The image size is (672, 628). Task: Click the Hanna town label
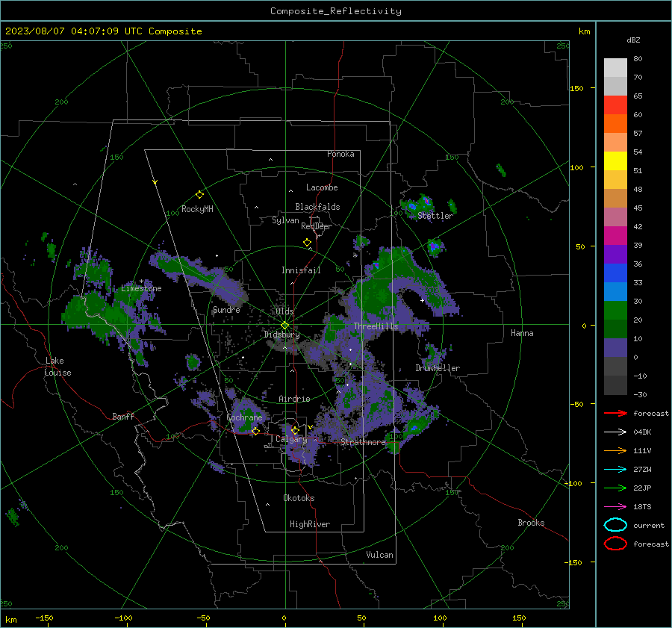coord(522,333)
